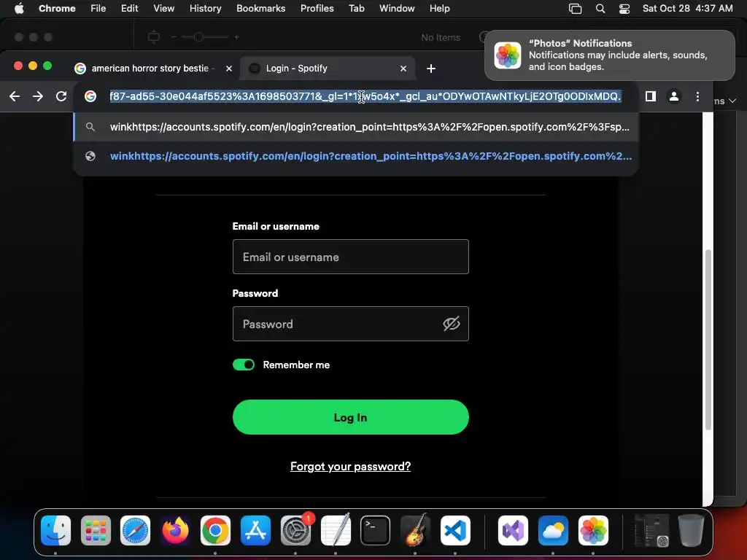The image size is (747, 560).
Task: Close the Login - Spotify tab
Action: 403,69
